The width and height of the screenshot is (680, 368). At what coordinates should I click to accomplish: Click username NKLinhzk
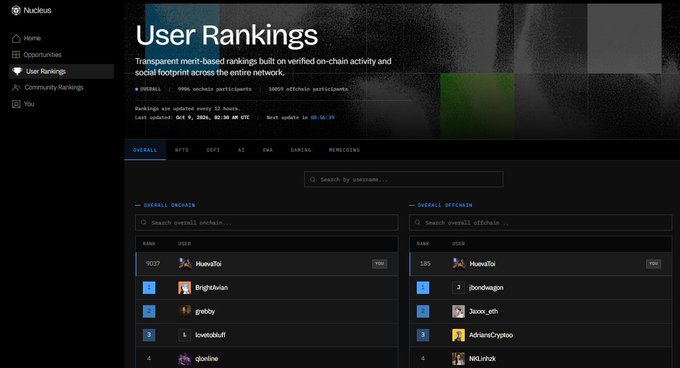coord(482,358)
